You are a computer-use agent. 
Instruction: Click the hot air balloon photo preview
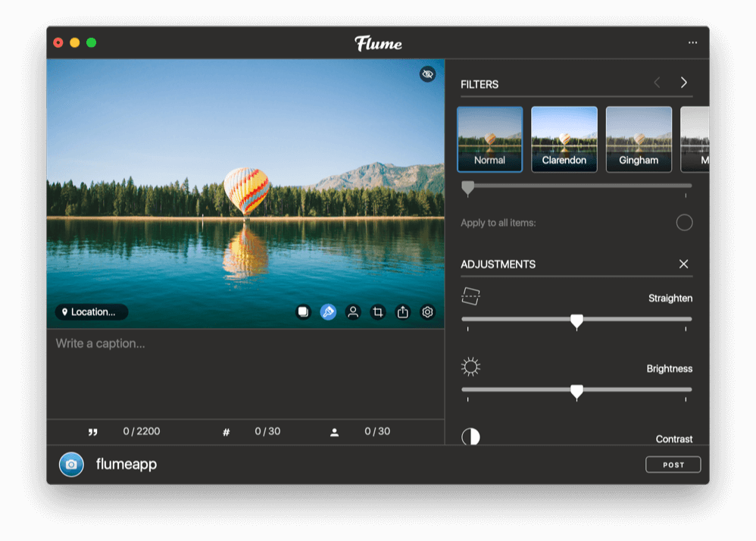point(245,194)
